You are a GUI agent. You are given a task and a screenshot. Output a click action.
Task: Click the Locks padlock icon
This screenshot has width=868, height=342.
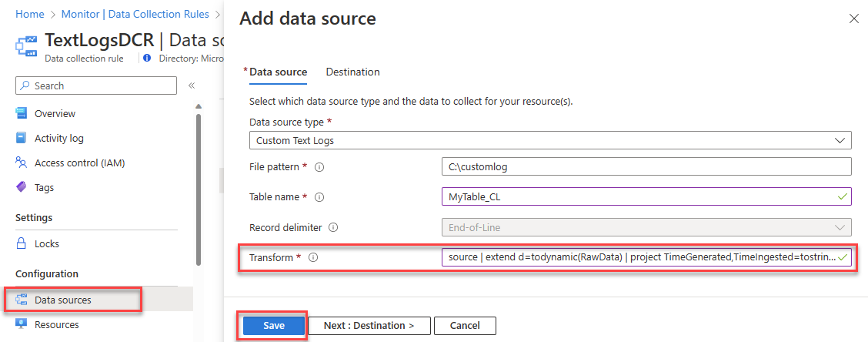click(22, 243)
